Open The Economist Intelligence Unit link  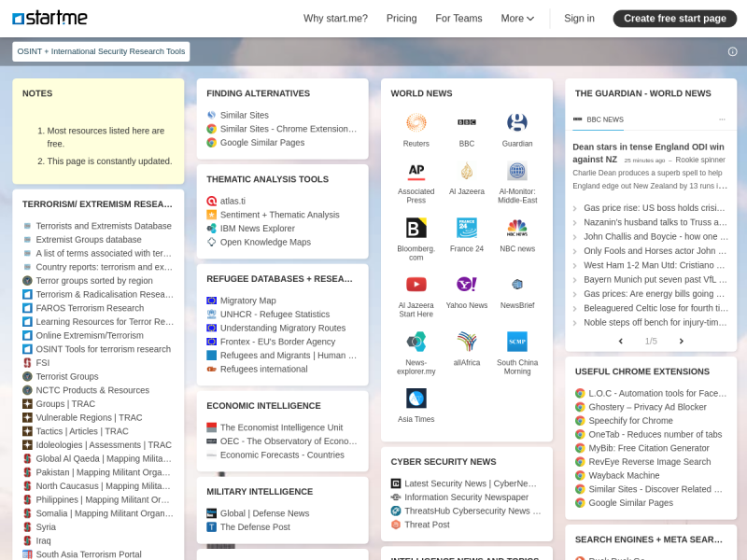pyautogui.click(x=281, y=427)
